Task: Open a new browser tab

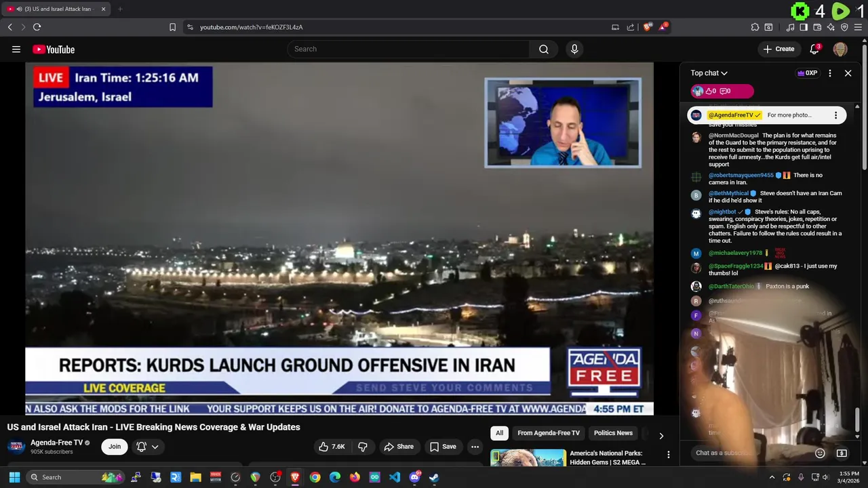Action: pos(120,9)
